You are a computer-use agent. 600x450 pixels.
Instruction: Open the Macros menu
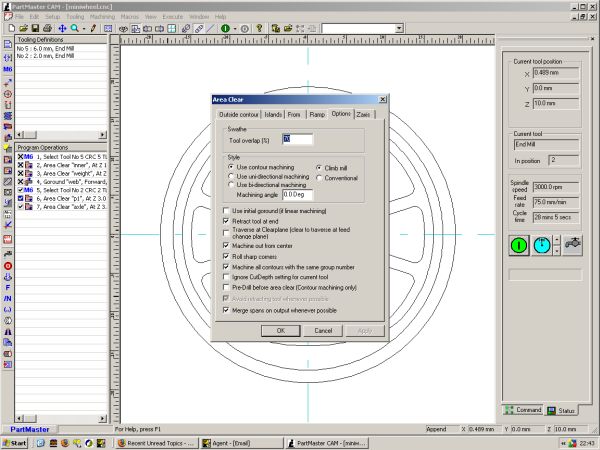pyautogui.click(x=129, y=17)
